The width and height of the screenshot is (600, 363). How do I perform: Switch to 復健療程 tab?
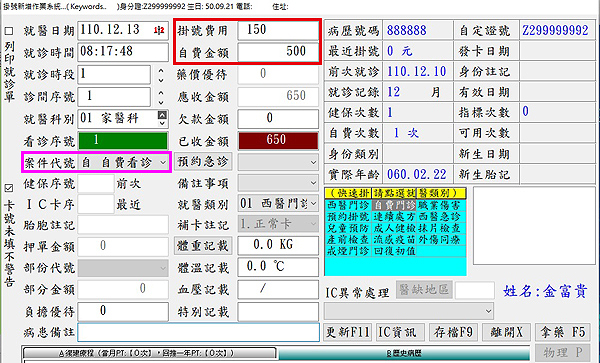150,353
